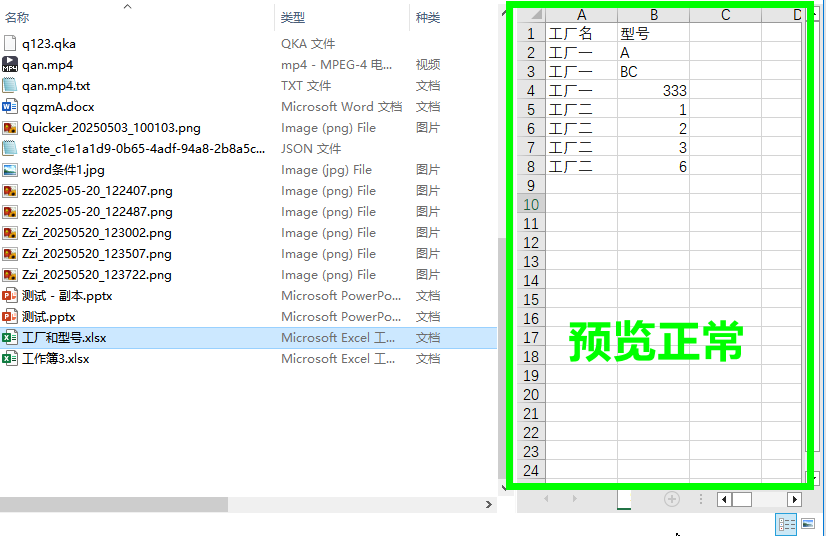Screen dimensions: 826x536
Task: Click the type text 'JSON 文件'
Action: [311, 149]
